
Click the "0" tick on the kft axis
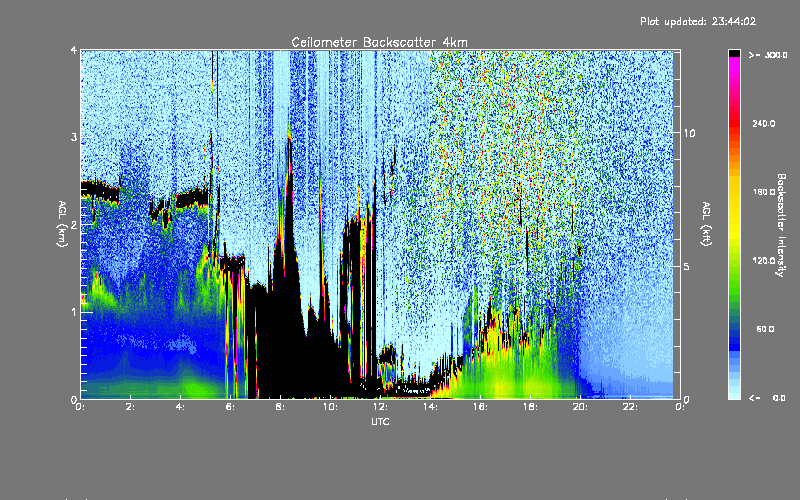687,399
